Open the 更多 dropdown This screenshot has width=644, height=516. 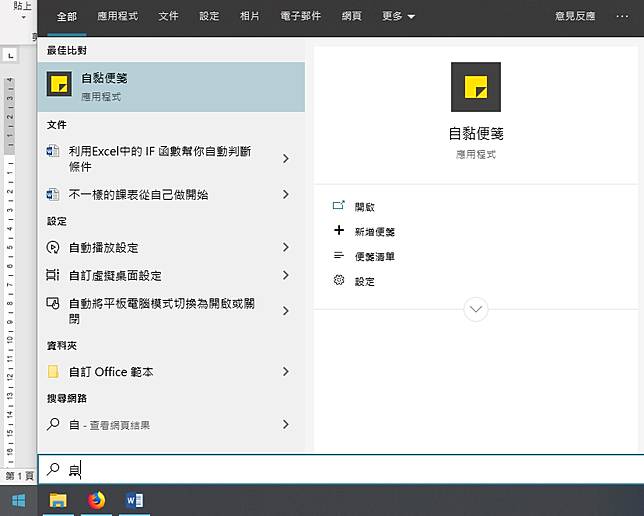click(x=398, y=16)
